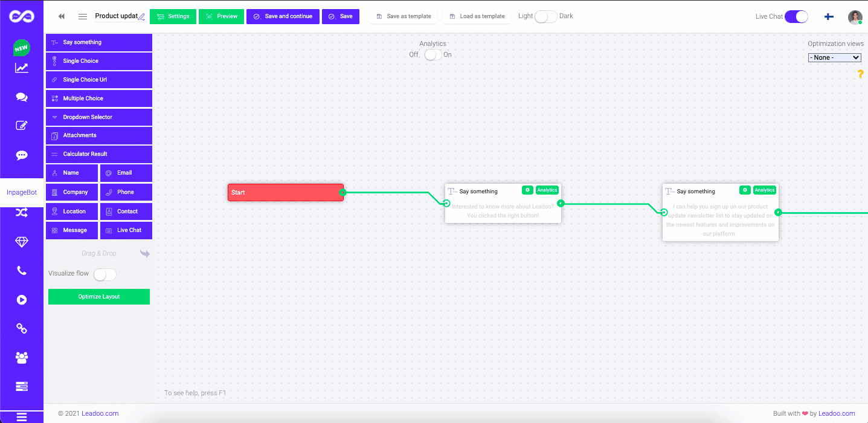Click the red Start node on the canvas

[x=284, y=192]
